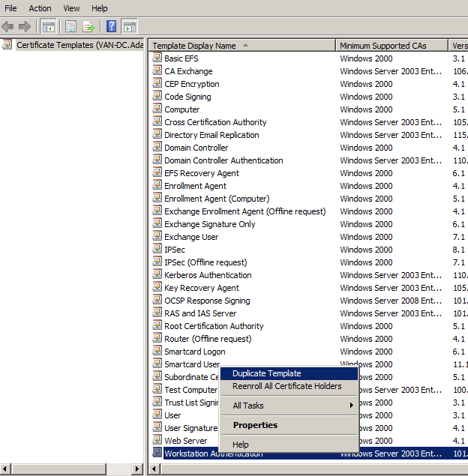Click the Back arrow toolbar icon
468x476 pixels.
click(x=8, y=27)
